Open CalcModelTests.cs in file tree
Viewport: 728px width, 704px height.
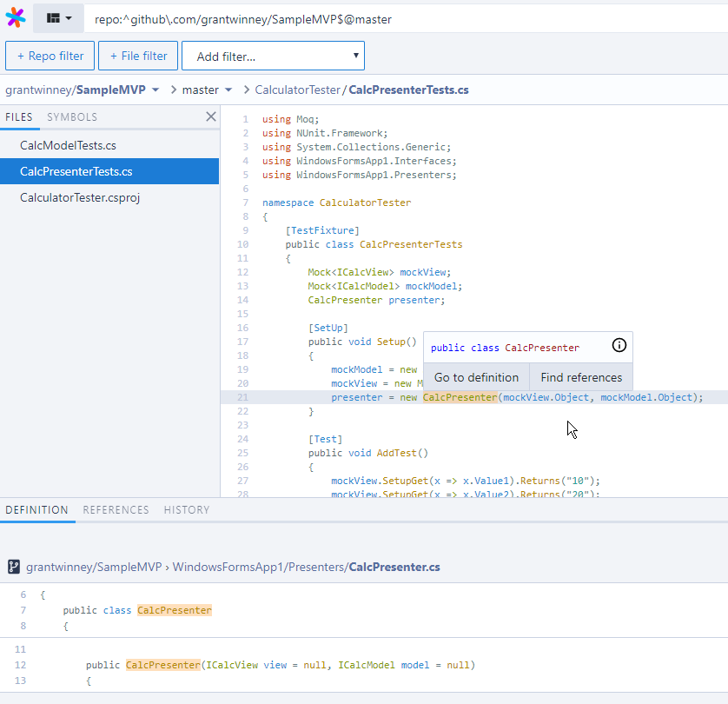68,145
